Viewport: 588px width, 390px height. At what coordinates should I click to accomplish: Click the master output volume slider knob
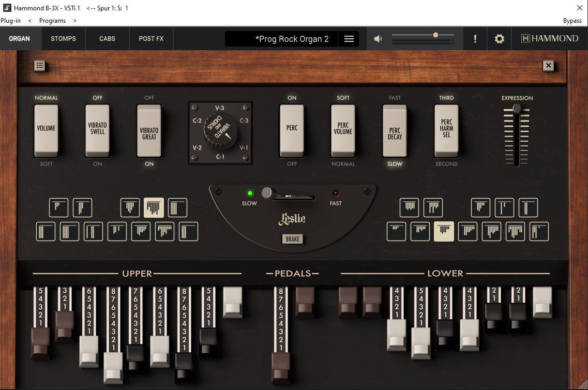[x=435, y=35]
